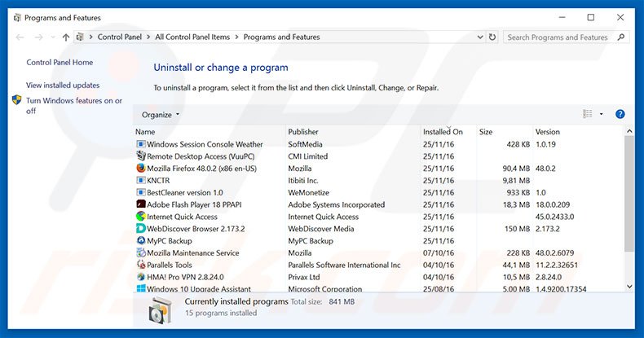
Task: Click the Programs and Features title icon
Action: tap(17, 18)
